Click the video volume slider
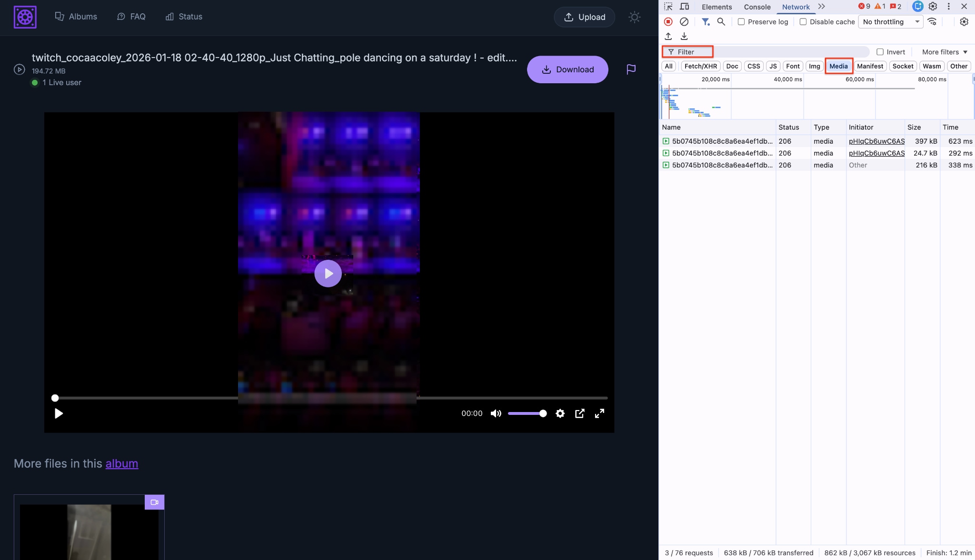The image size is (975, 560). point(527,413)
